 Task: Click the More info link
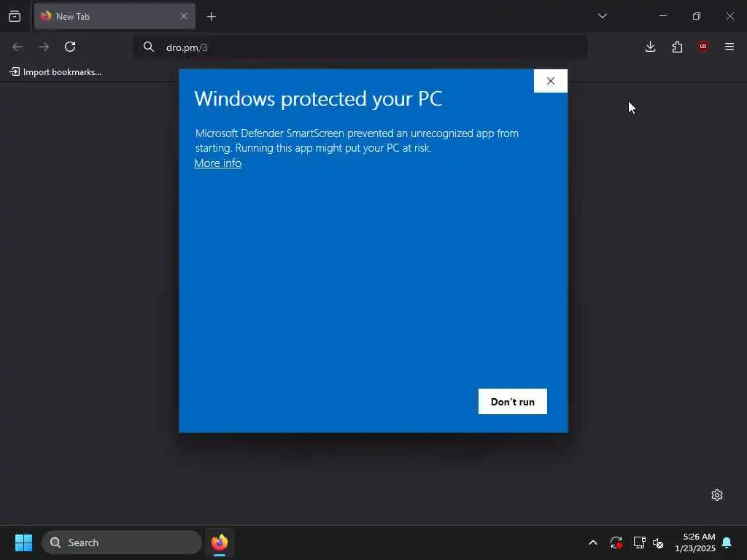(x=217, y=163)
